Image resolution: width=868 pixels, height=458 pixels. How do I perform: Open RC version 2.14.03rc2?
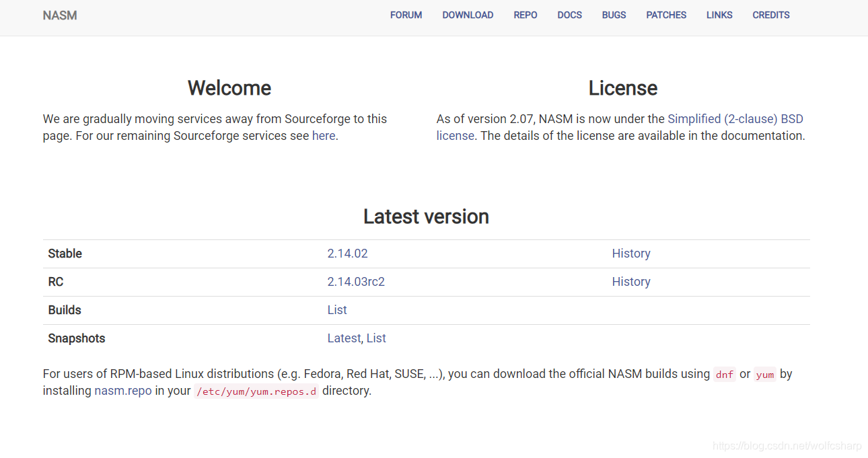tap(356, 282)
